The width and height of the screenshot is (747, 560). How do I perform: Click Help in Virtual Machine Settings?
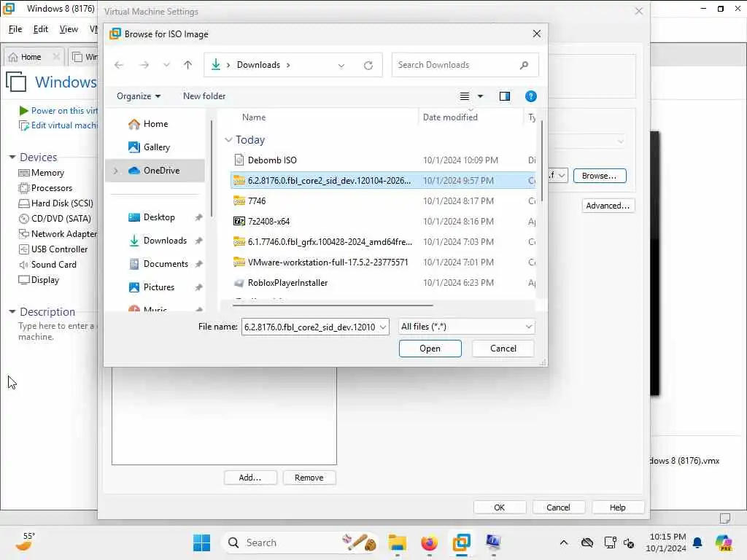click(618, 507)
